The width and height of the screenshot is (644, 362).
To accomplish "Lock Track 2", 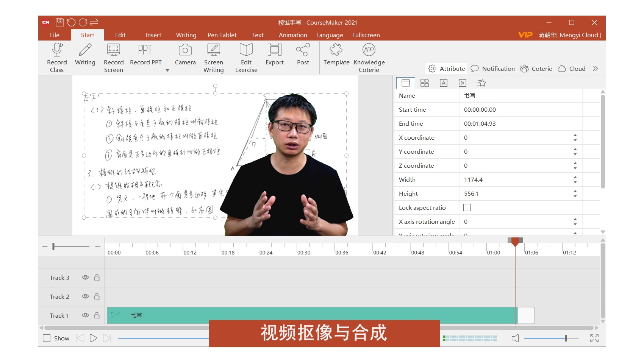I will (x=97, y=296).
